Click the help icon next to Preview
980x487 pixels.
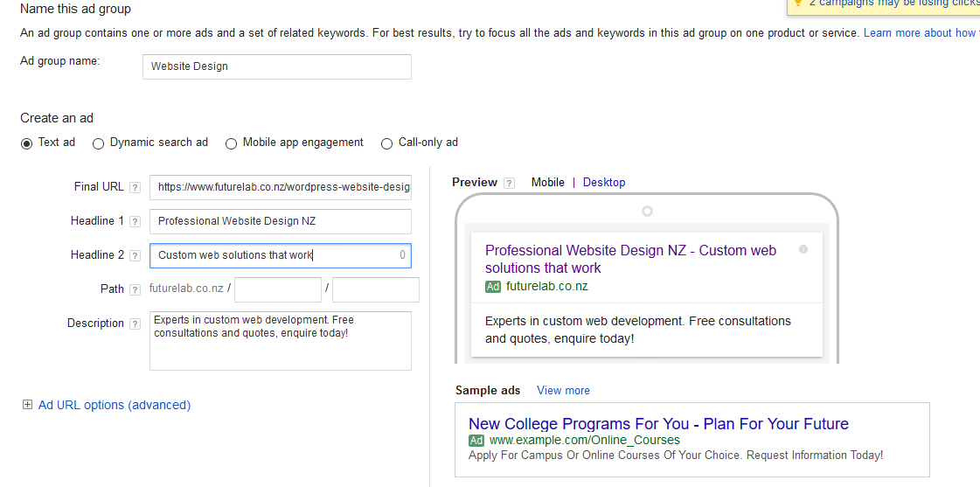point(509,184)
